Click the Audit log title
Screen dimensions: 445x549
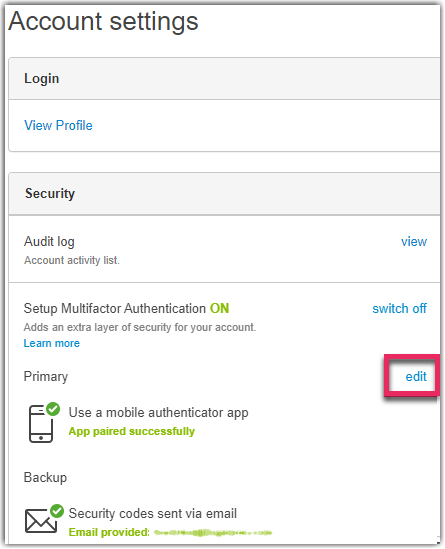tap(49, 242)
